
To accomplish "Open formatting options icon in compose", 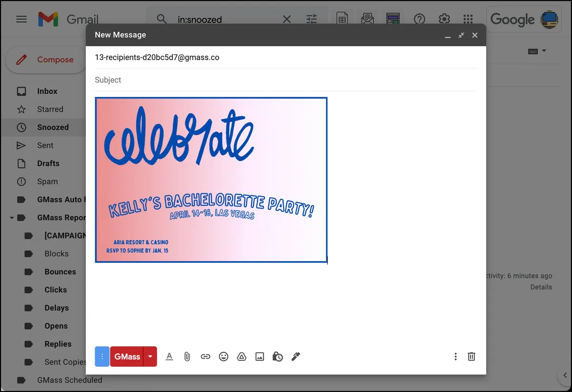I will (169, 356).
